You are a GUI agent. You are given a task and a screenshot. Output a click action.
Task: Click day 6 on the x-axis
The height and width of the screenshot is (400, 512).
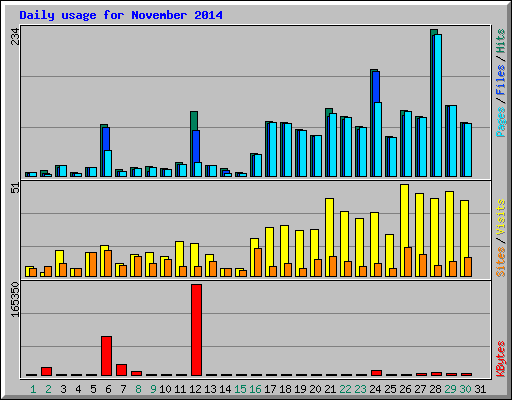tap(108, 389)
